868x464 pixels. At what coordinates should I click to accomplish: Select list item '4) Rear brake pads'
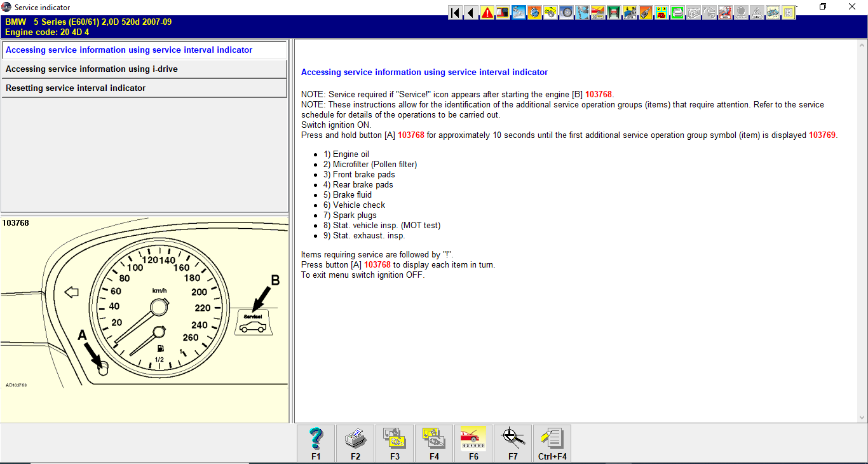[358, 185]
